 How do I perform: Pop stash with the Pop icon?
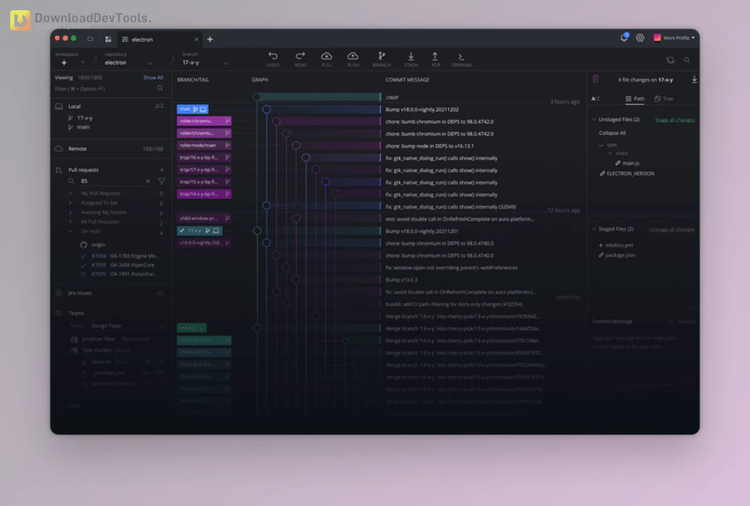(435, 56)
